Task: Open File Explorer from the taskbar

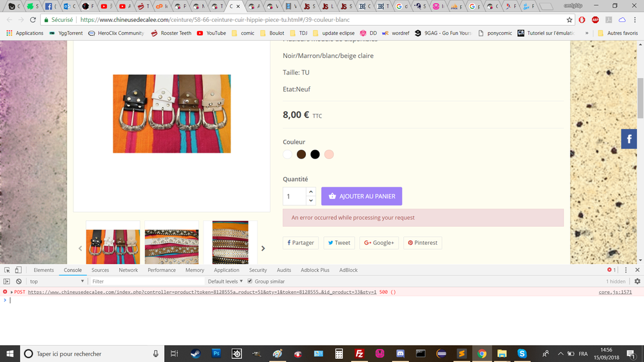Action: [502, 354]
